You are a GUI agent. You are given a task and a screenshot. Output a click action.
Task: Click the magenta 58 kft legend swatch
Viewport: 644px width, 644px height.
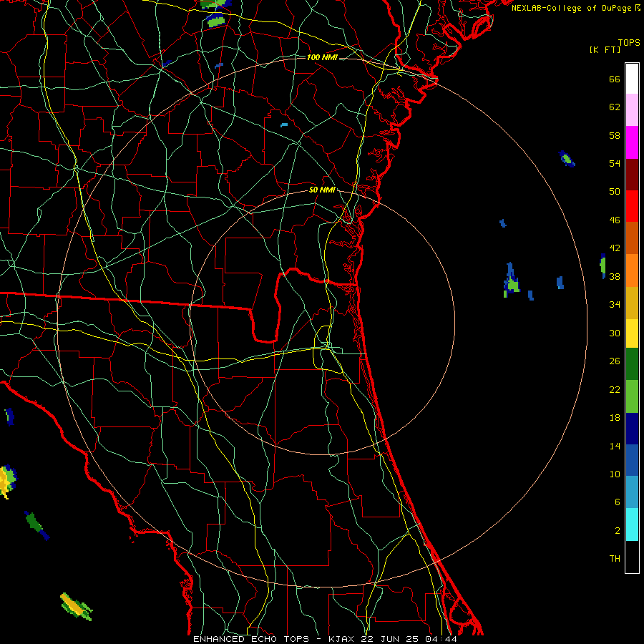632,142
